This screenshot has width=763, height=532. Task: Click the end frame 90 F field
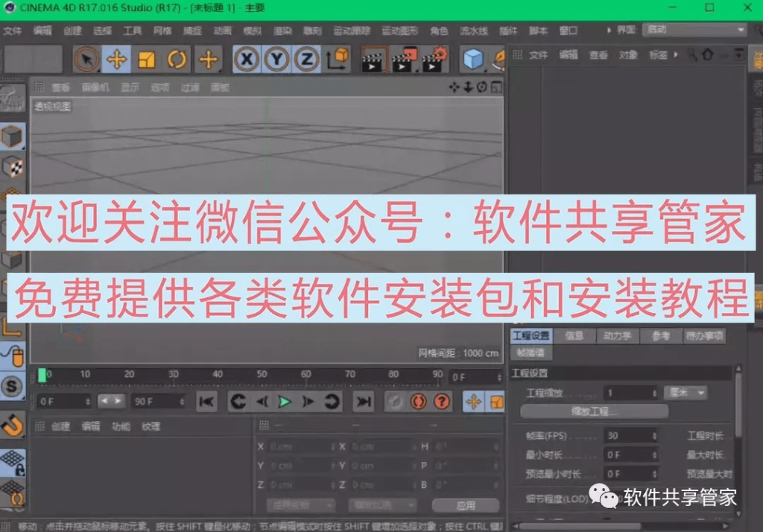[158, 402]
